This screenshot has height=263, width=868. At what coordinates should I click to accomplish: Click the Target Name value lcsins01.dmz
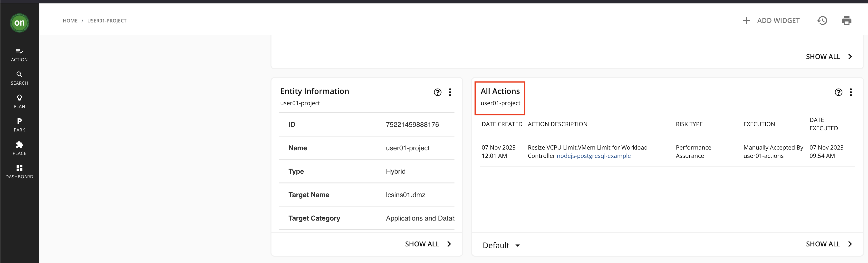coord(405,195)
